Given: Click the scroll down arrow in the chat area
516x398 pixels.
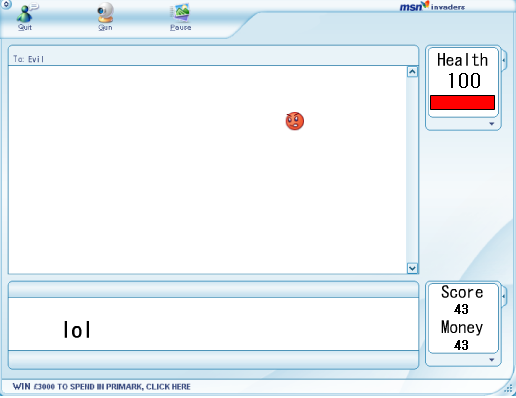Looking at the screenshot, I should (x=412, y=268).
